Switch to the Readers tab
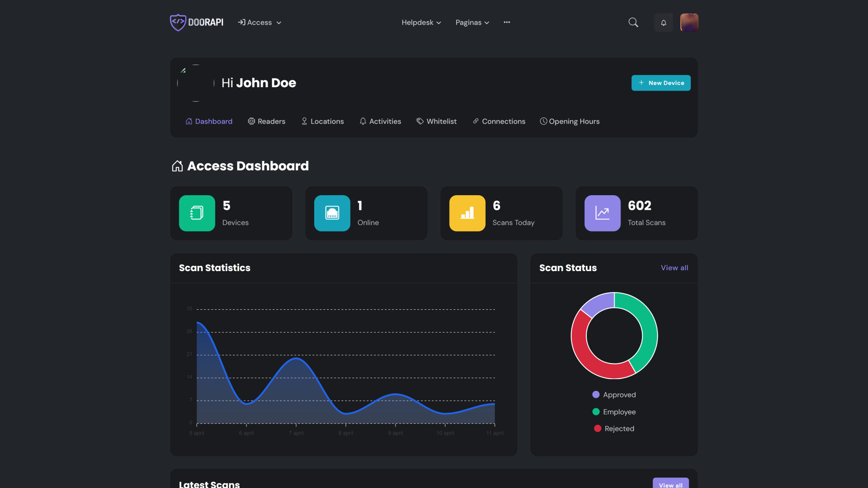 [266, 121]
